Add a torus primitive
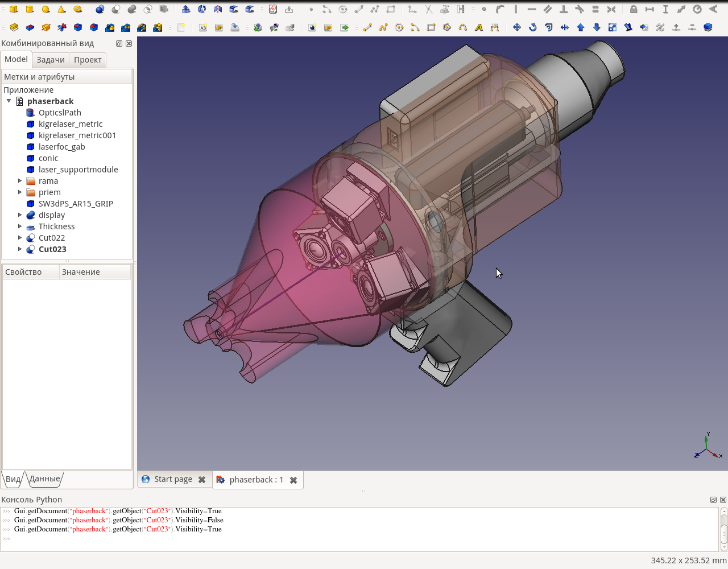Image resolution: width=728 pixels, height=569 pixels. click(77, 9)
